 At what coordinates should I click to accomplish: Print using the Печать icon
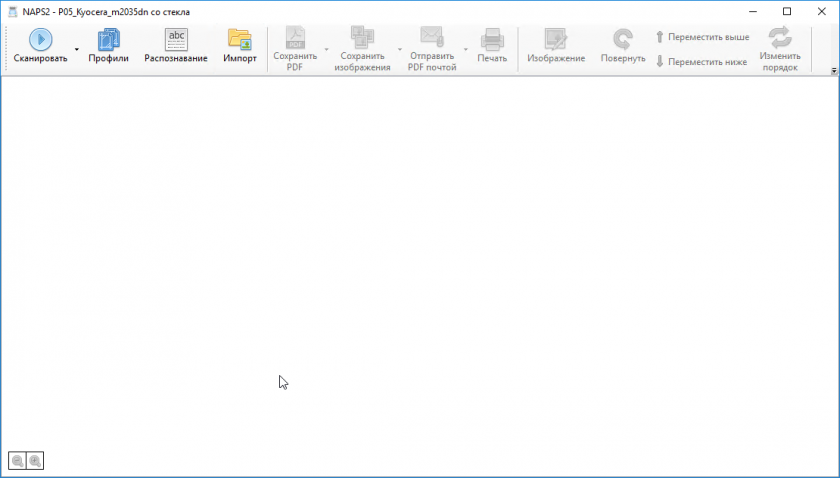tap(492, 47)
